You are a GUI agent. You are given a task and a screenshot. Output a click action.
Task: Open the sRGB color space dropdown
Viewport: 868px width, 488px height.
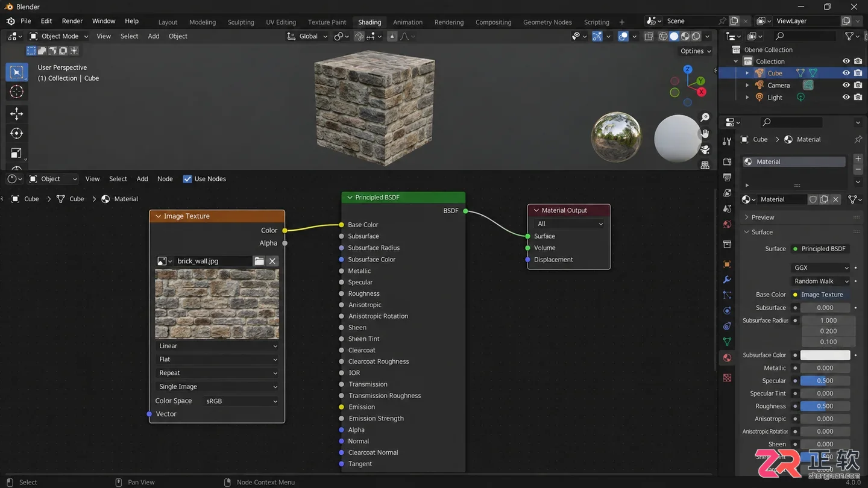[x=241, y=401]
